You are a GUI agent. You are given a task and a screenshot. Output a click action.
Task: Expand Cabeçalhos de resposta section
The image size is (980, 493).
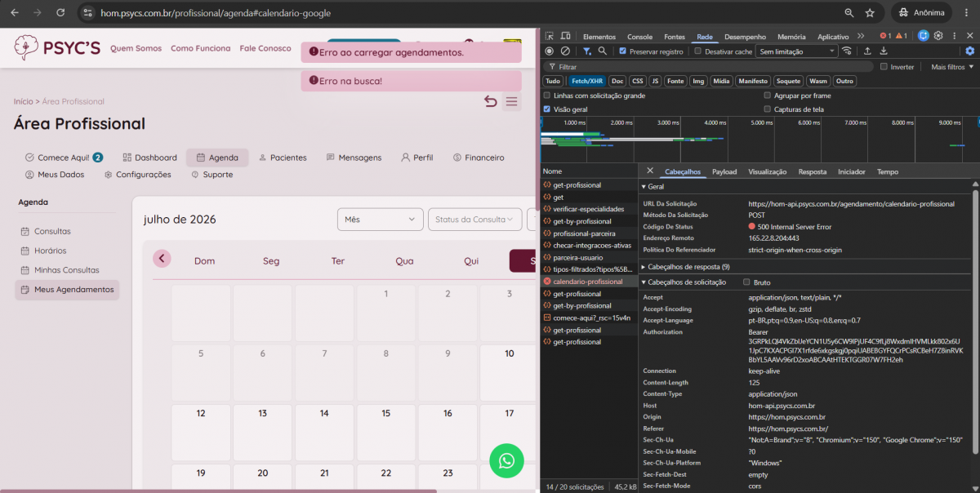[x=685, y=267]
